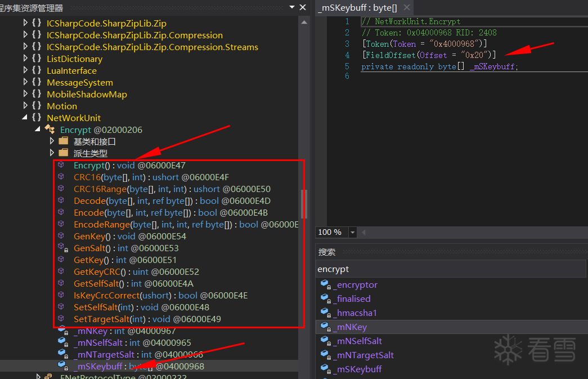Click the _hmacsha1 search result icon

(325, 312)
